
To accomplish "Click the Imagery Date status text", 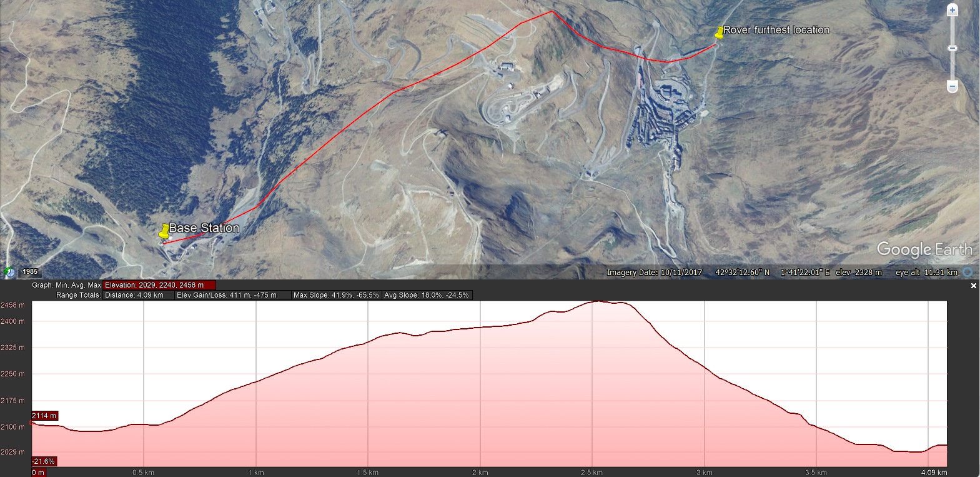I will (654, 273).
